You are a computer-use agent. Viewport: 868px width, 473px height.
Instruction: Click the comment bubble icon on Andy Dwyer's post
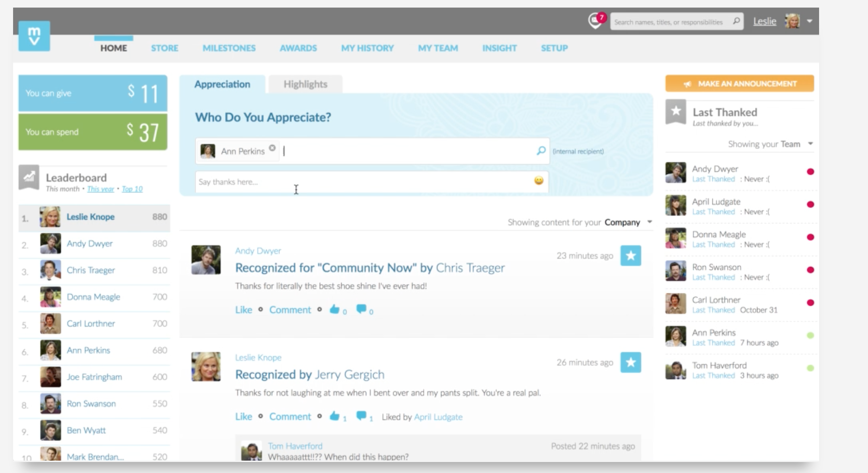tap(361, 309)
